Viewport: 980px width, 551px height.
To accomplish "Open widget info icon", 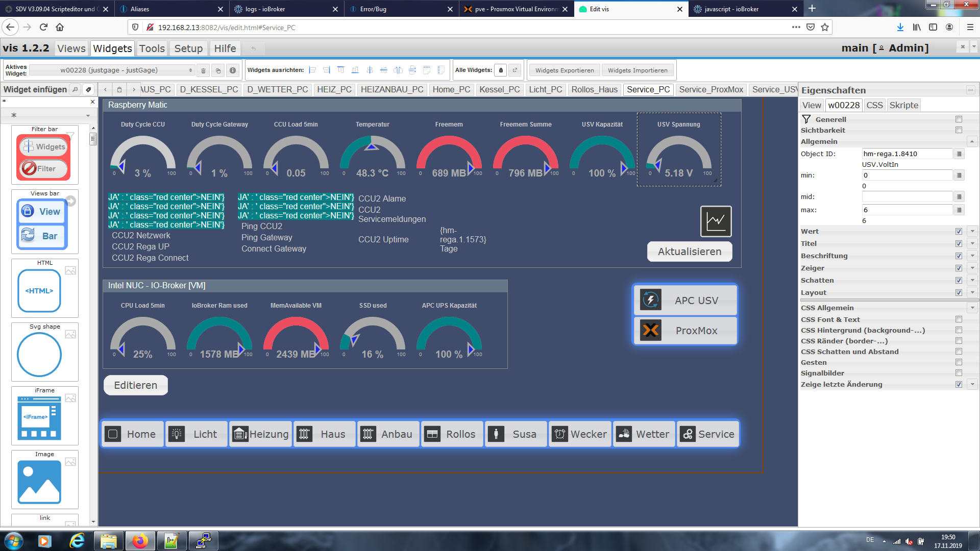I will pyautogui.click(x=233, y=71).
